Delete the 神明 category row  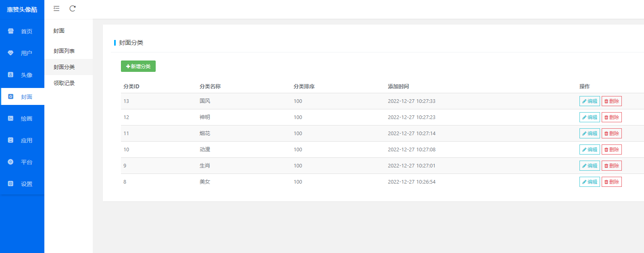click(612, 117)
